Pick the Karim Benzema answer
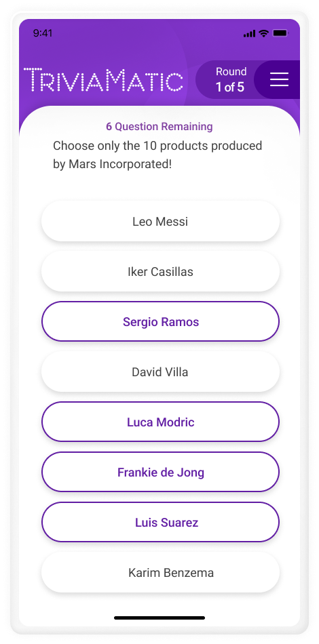Screen dimensions: 319x644 [160, 573]
